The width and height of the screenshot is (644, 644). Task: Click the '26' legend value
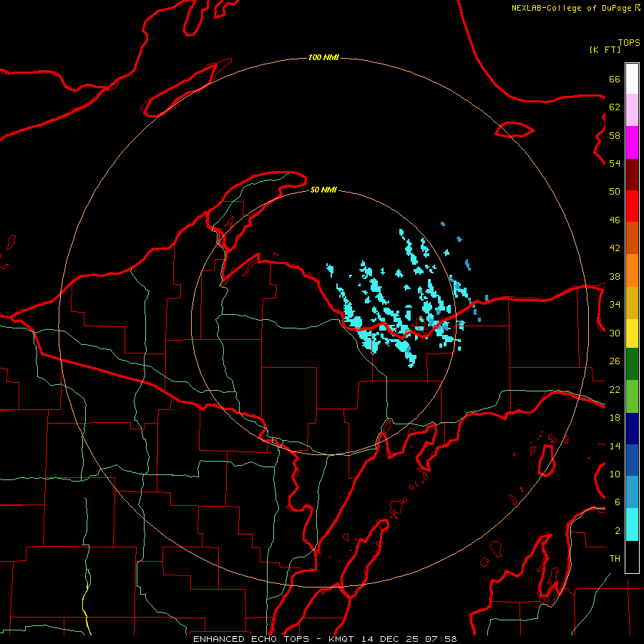click(x=615, y=361)
